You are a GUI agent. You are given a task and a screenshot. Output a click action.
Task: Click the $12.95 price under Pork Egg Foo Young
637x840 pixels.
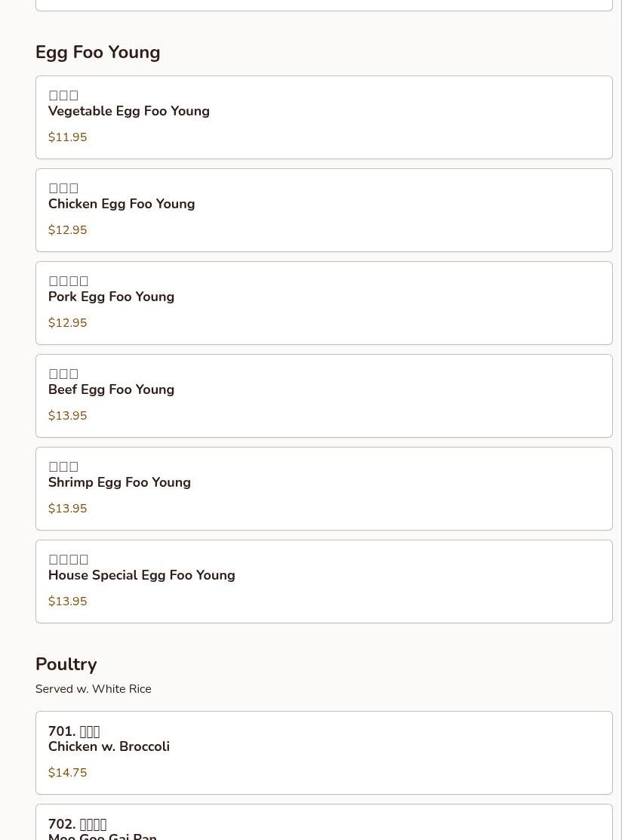click(68, 323)
